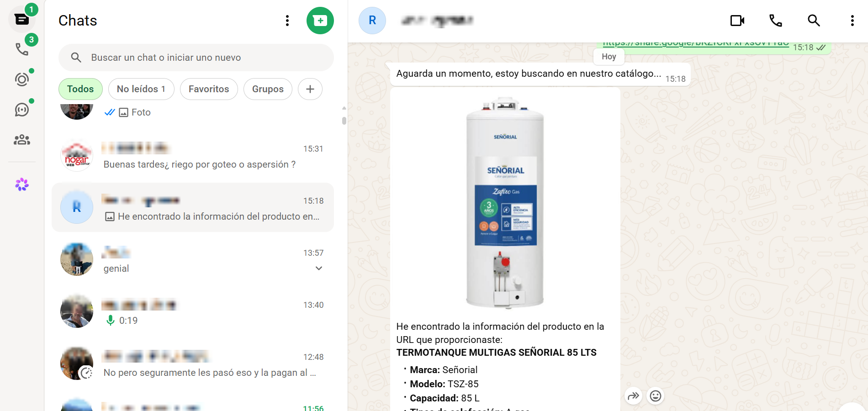Viewport: 868px width, 411px height.
Task: Open the Communities icon in the sidebar
Action: 22,140
